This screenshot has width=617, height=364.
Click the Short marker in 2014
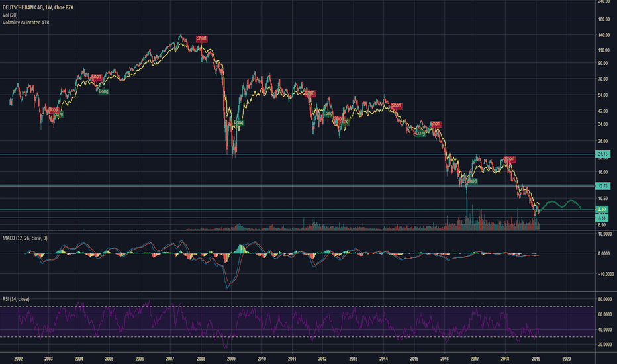(397, 105)
